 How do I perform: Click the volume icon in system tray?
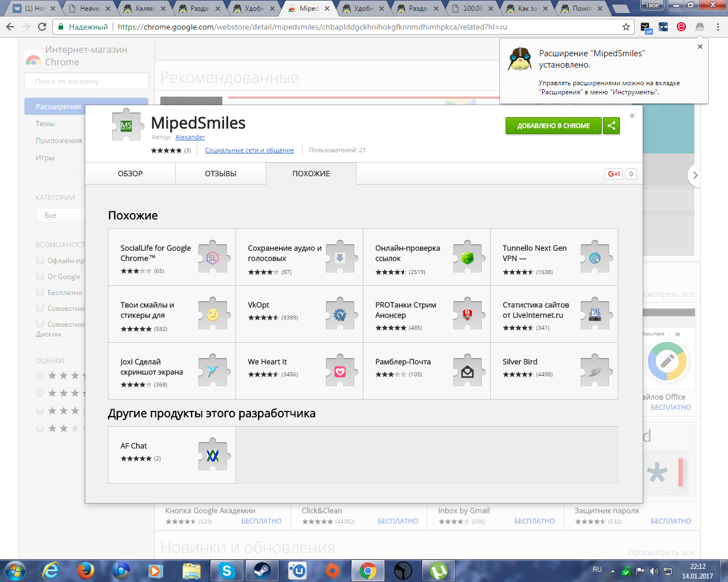point(653,571)
